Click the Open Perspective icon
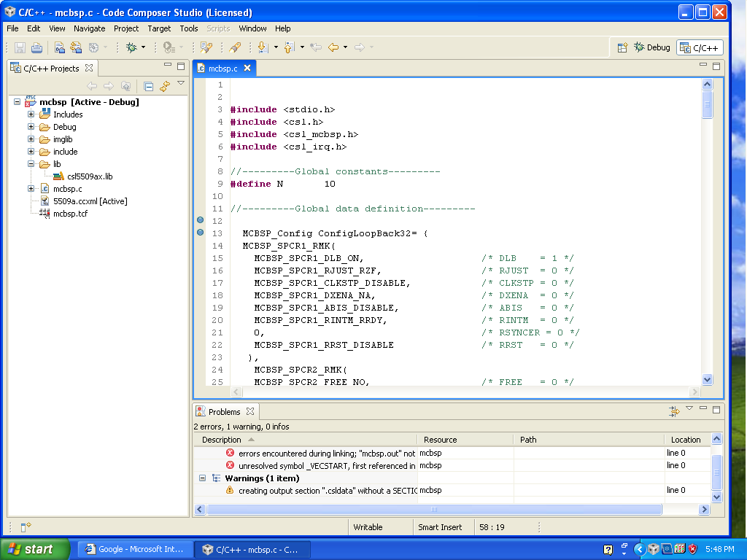The image size is (747, 560). pos(622,47)
